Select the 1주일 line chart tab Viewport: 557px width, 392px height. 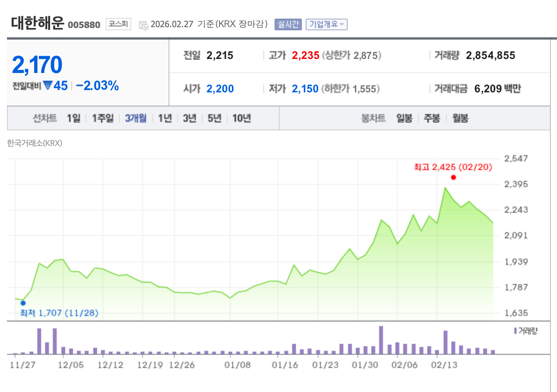click(103, 118)
